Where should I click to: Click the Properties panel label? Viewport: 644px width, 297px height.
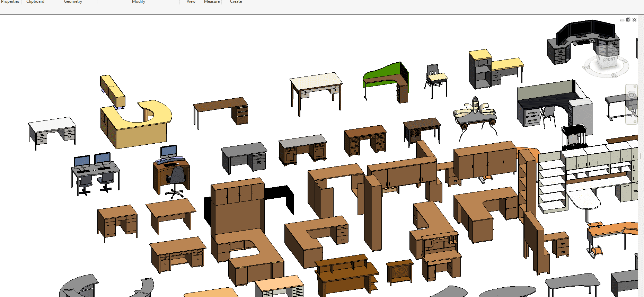coord(10,2)
